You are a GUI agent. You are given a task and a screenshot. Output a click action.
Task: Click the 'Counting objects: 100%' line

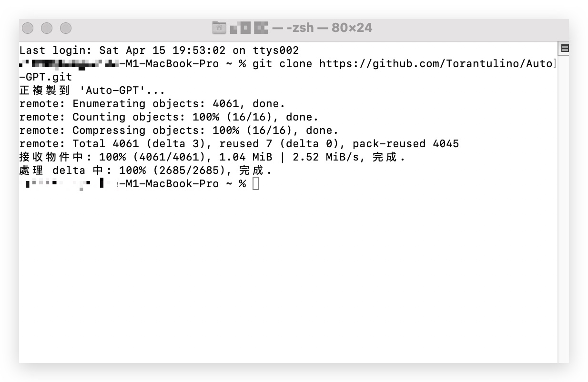[169, 117]
